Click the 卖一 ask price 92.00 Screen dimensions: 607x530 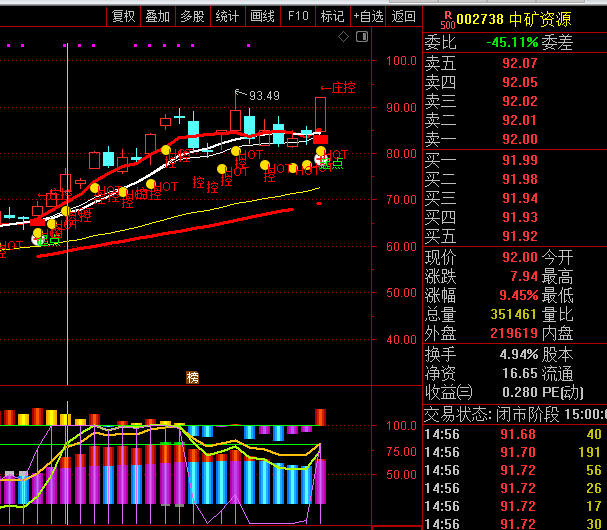(519, 139)
